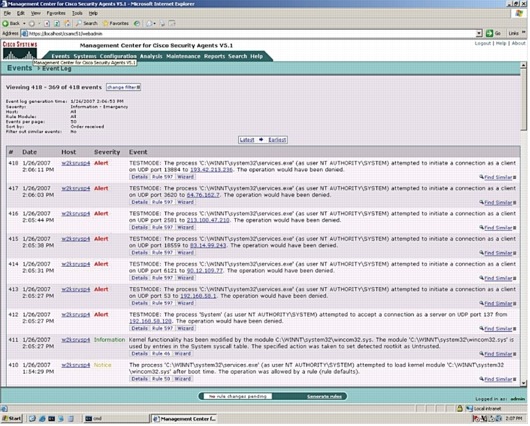
Task: Open the IE Search toolbar button
Action: point(87,23)
